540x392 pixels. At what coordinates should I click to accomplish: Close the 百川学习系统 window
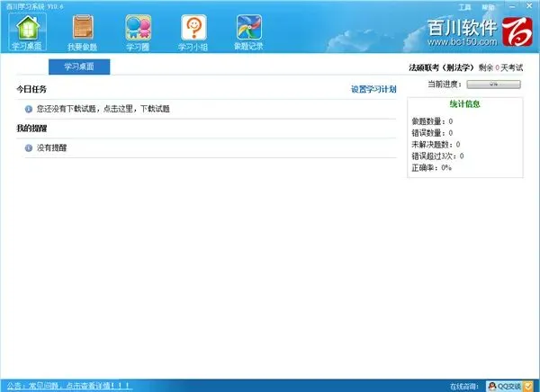coord(529,6)
